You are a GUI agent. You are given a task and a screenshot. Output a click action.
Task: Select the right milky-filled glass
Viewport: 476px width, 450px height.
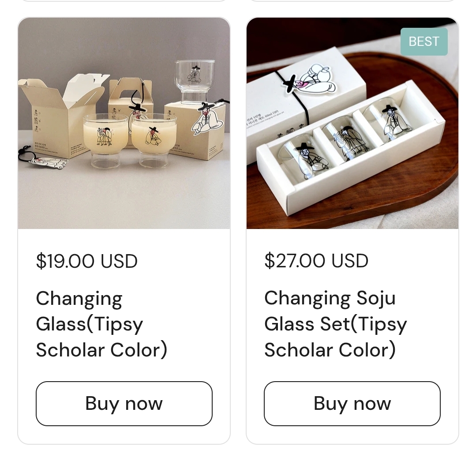pyautogui.click(x=154, y=140)
